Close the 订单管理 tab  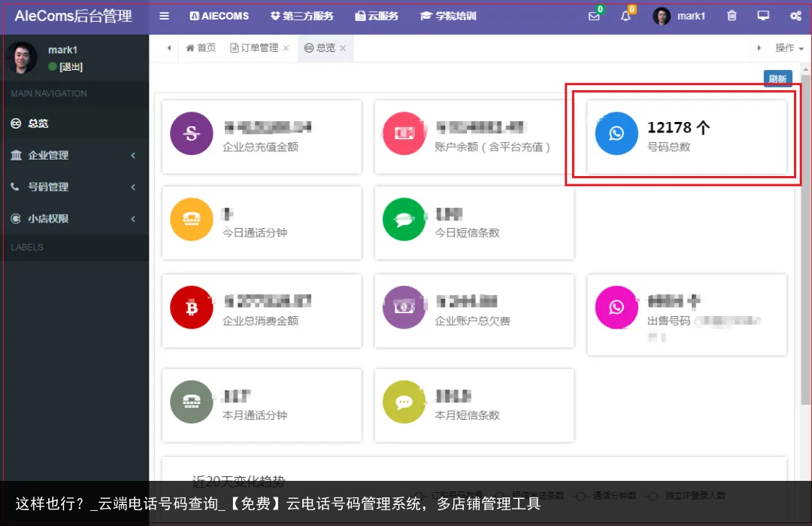pyautogui.click(x=286, y=48)
